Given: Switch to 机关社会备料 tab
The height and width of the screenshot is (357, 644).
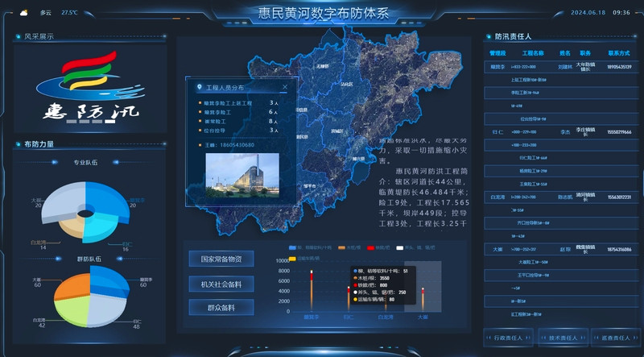Looking at the screenshot, I should pyautogui.click(x=221, y=284).
